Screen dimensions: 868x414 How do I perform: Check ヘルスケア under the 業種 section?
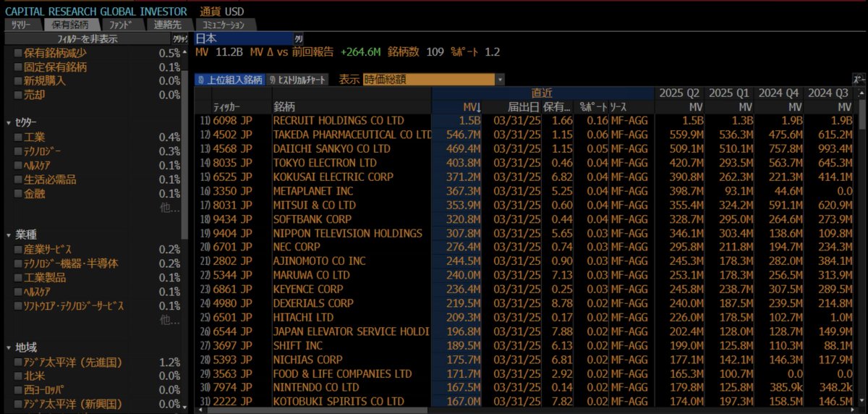tap(19, 292)
